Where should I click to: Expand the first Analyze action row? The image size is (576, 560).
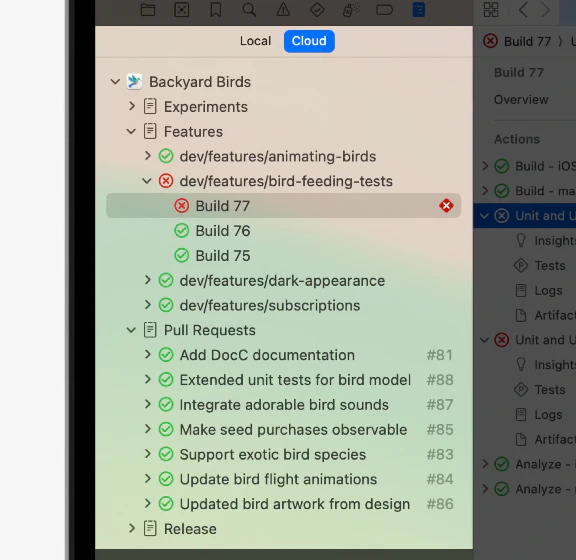point(485,464)
